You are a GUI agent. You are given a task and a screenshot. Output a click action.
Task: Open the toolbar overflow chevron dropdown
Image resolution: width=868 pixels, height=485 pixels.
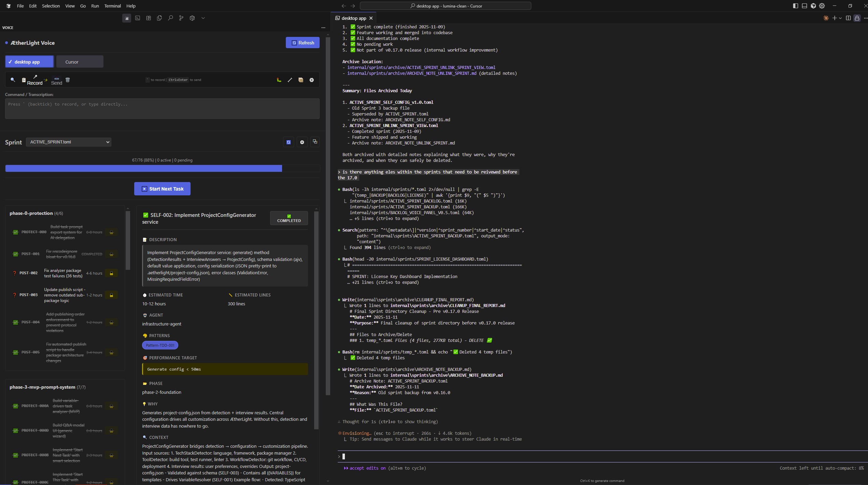coord(203,18)
